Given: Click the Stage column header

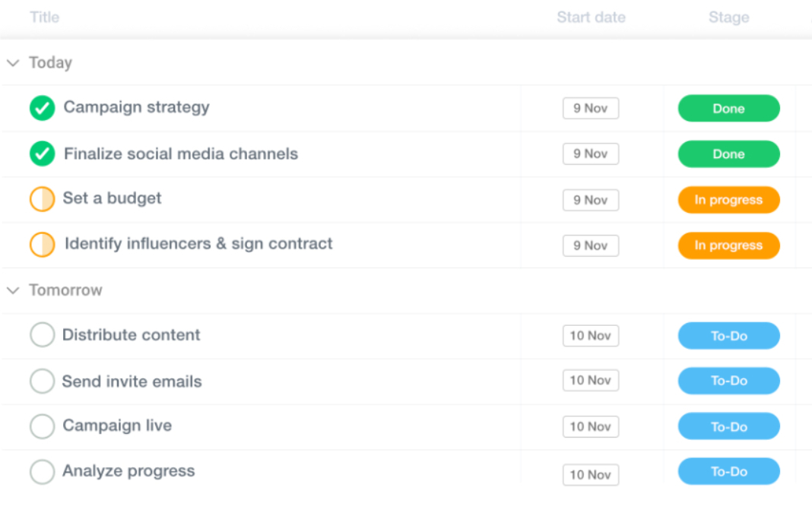Looking at the screenshot, I should pyautogui.click(x=728, y=17).
